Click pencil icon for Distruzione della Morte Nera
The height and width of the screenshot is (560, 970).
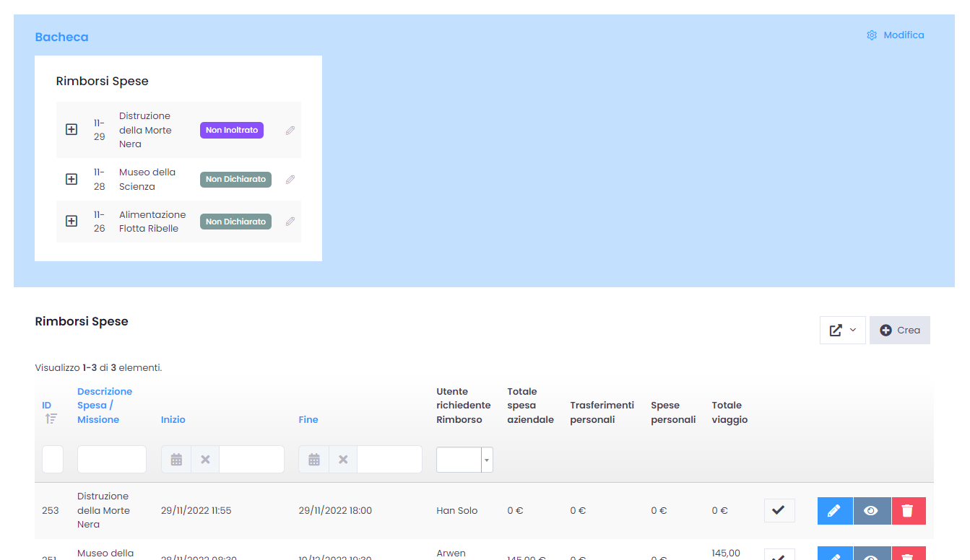pos(290,131)
